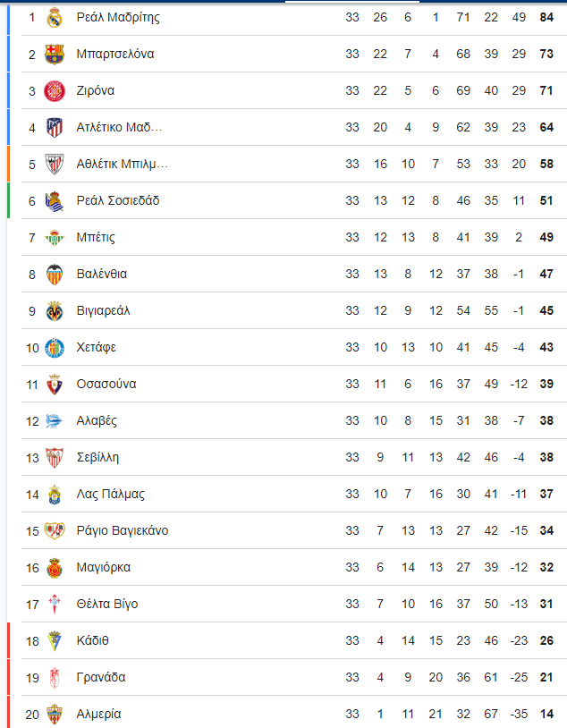Open the Μπέτις team link
567x728 pixels.
96,237
